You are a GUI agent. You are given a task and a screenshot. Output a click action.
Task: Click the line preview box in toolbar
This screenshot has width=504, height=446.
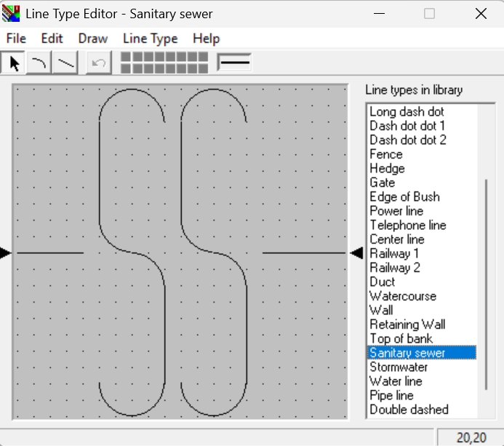(234, 63)
